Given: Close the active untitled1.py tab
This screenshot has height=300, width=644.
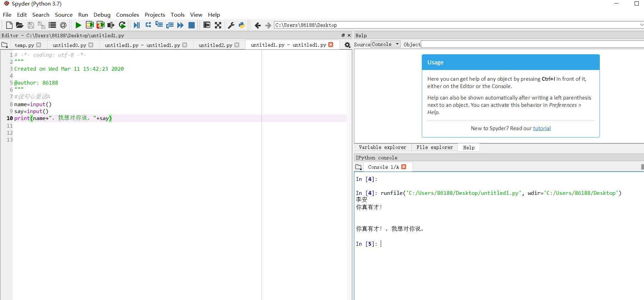Looking at the screenshot, I should point(331,45).
